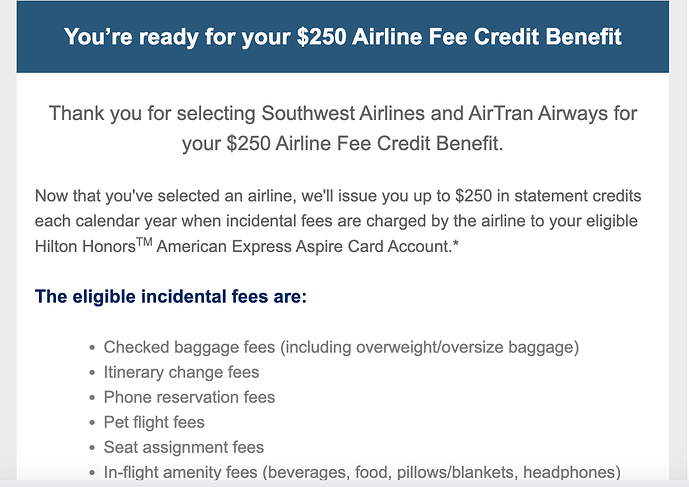Image resolution: width=689 pixels, height=487 pixels.
Task: Click the 'The eligible incidental fees are:' heading
Action: (170, 297)
